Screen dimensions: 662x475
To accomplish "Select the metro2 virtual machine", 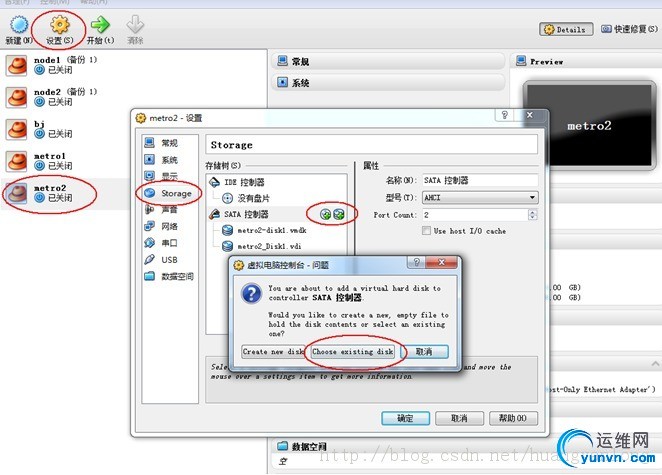I will click(x=65, y=193).
